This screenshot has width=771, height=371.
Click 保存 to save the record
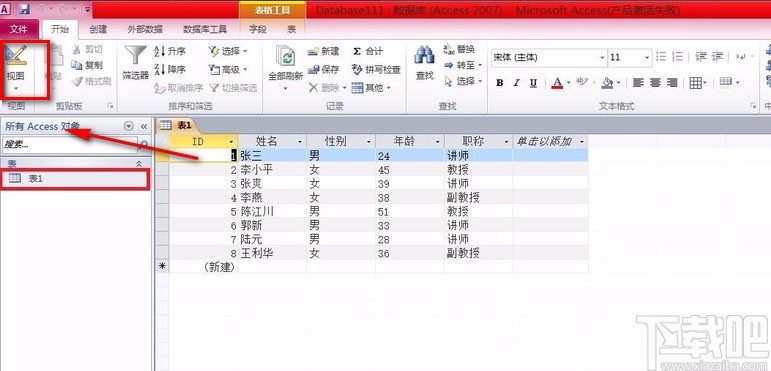click(x=324, y=69)
